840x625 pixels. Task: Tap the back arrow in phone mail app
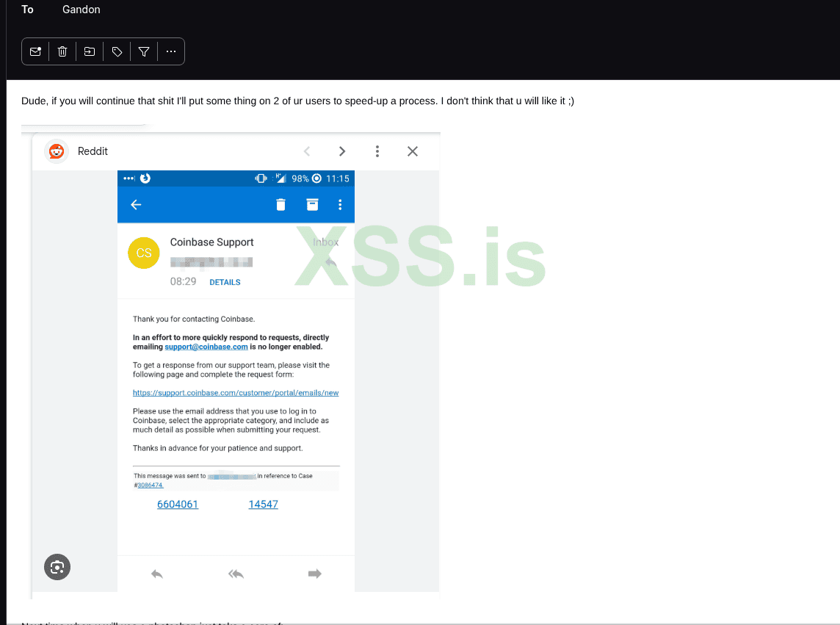136,205
